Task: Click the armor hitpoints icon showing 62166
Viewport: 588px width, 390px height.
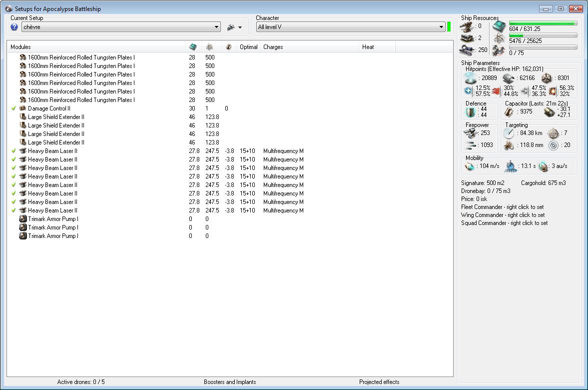Action: pyautogui.click(x=508, y=78)
